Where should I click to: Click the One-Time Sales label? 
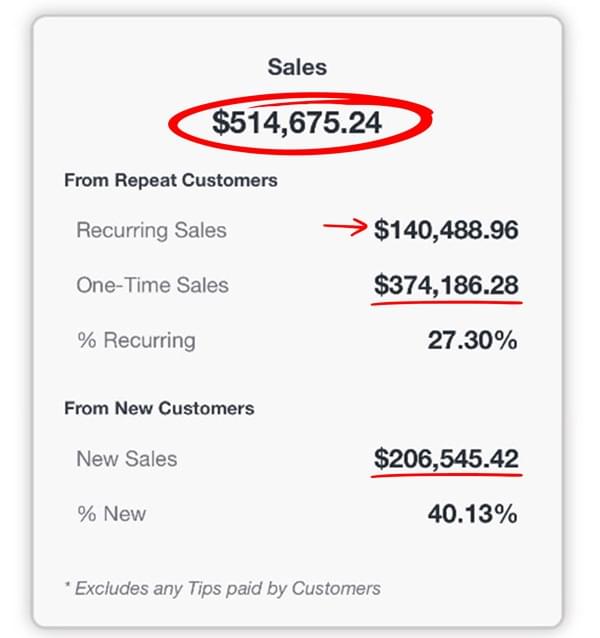(152, 285)
